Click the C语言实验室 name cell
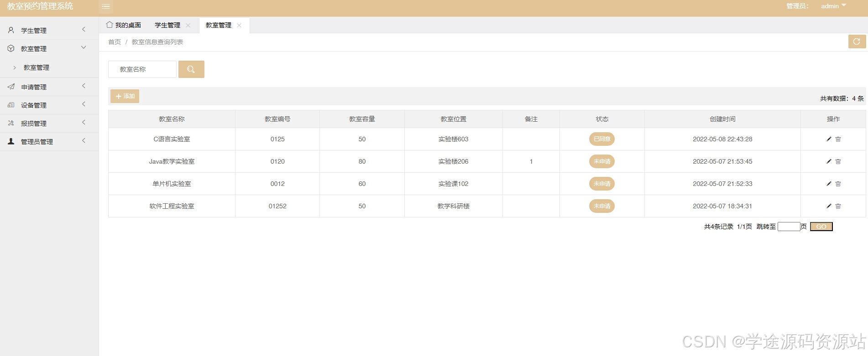This screenshot has height=356, width=868. (x=172, y=139)
